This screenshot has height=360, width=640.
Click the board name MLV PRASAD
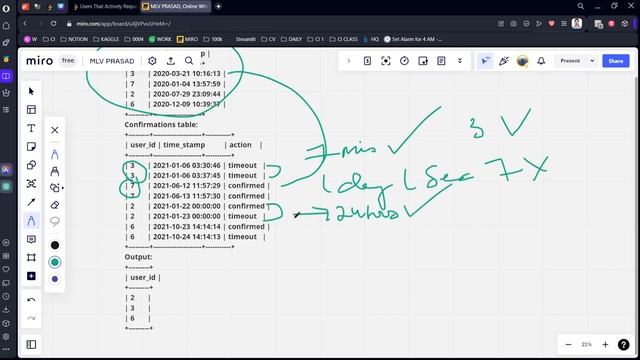[x=112, y=61]
